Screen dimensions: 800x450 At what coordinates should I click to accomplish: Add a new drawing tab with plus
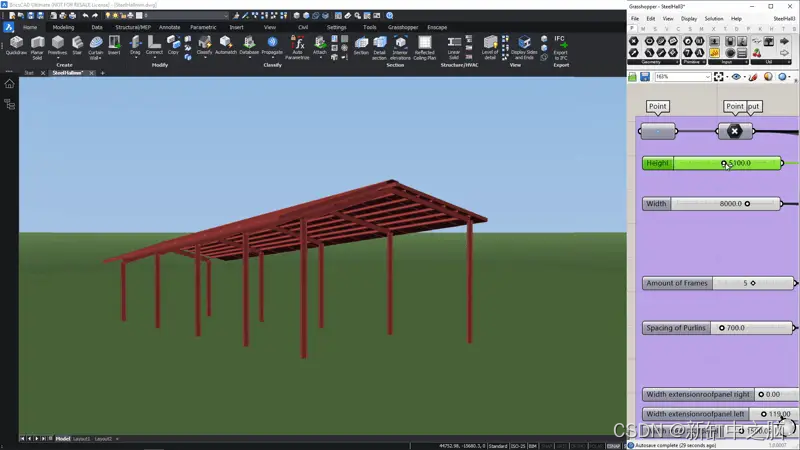103,73
